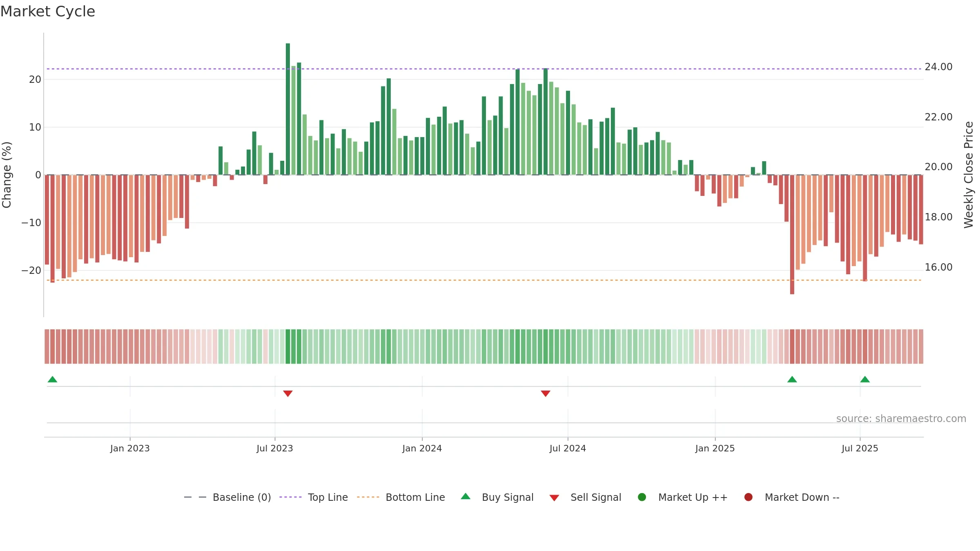Viewport: 980px width, 551px height.
Task: Toggle the Market Down -- legend label
Action: pos(802,497)
